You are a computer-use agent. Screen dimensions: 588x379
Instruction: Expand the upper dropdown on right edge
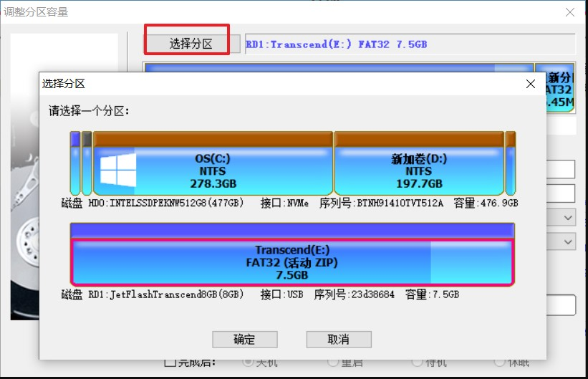[x=568, y=217]
